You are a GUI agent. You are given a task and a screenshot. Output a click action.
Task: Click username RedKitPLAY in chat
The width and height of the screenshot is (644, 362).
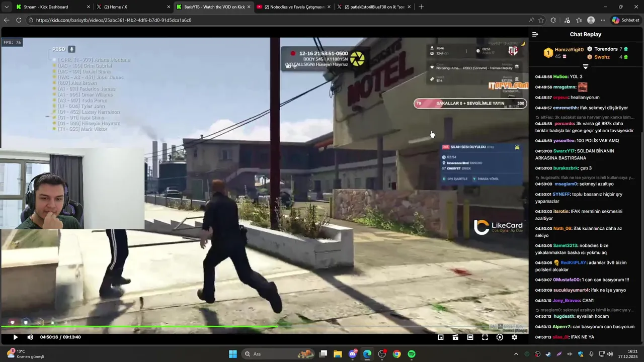(x=574, y=262)
